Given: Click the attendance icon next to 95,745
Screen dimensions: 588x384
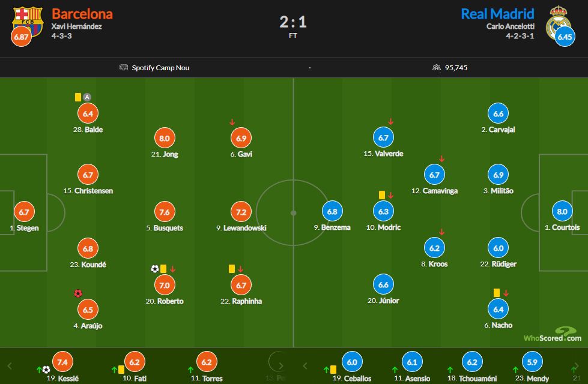Looking at the screenshot, I should [437, 68].
